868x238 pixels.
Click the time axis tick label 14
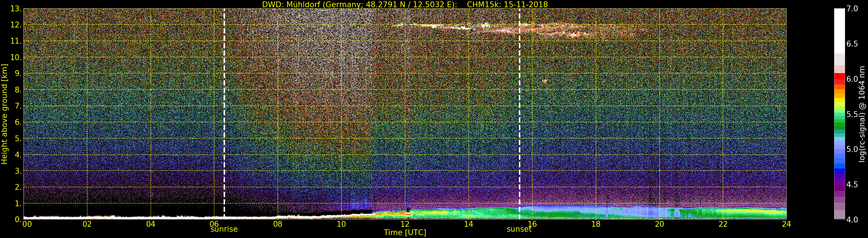click(x=468, y=224)
